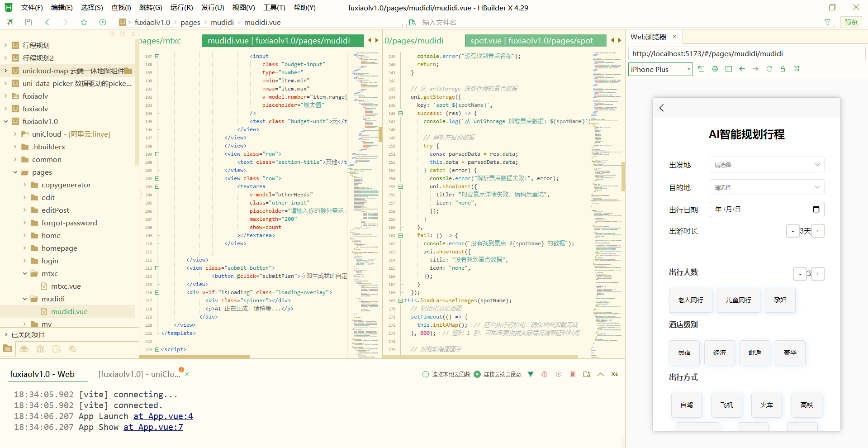Collapse the fuxiaolv1.0 project tree node
The height and width of the screenshot is (448, 868).
[6, 121]
